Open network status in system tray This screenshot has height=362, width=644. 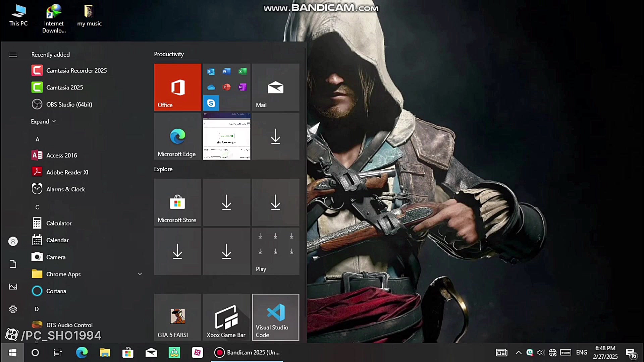552,353
